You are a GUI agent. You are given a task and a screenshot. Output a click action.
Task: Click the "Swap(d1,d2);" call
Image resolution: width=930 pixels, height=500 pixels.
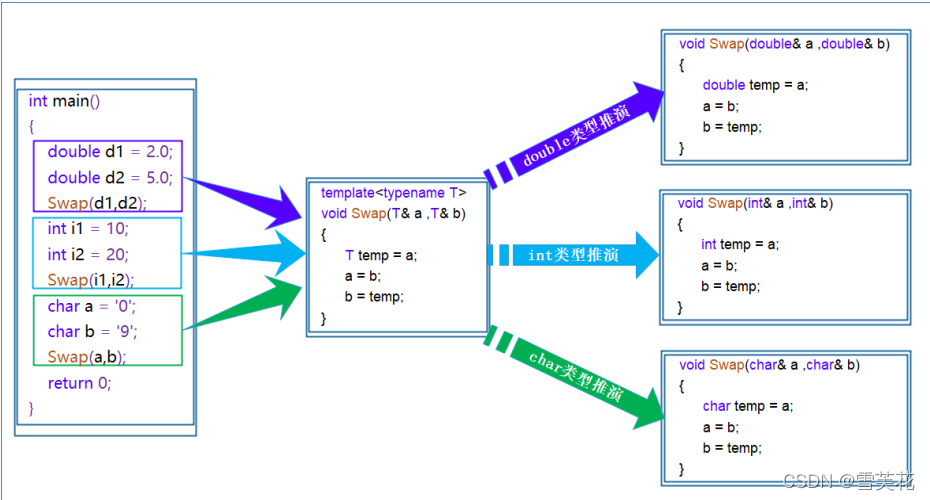97,203
